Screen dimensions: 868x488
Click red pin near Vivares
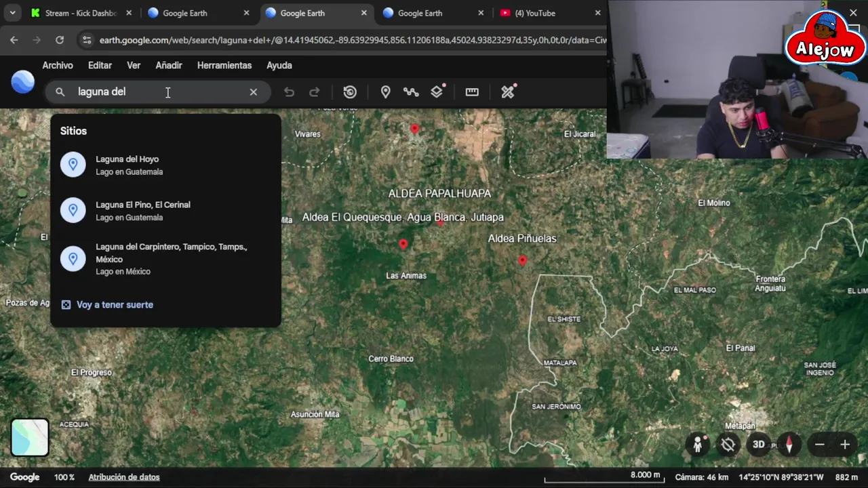(x=414, y=129)
